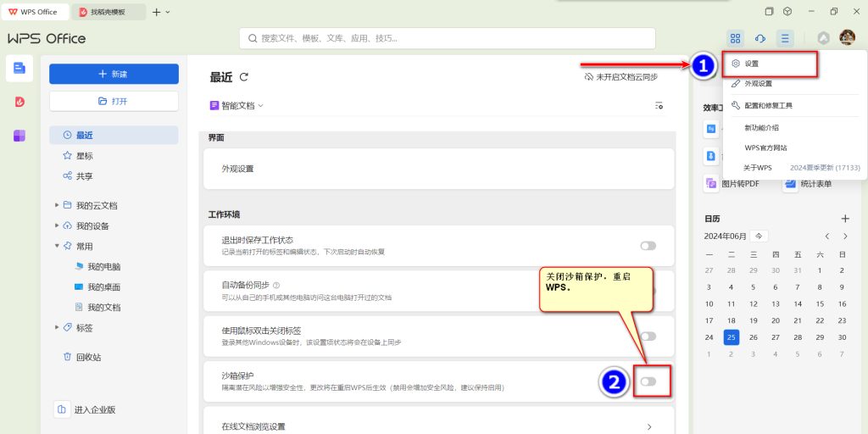Open the help icon beside 自动备份同步
The height and width of the screenshot is (434, 868).
[276, 285]
